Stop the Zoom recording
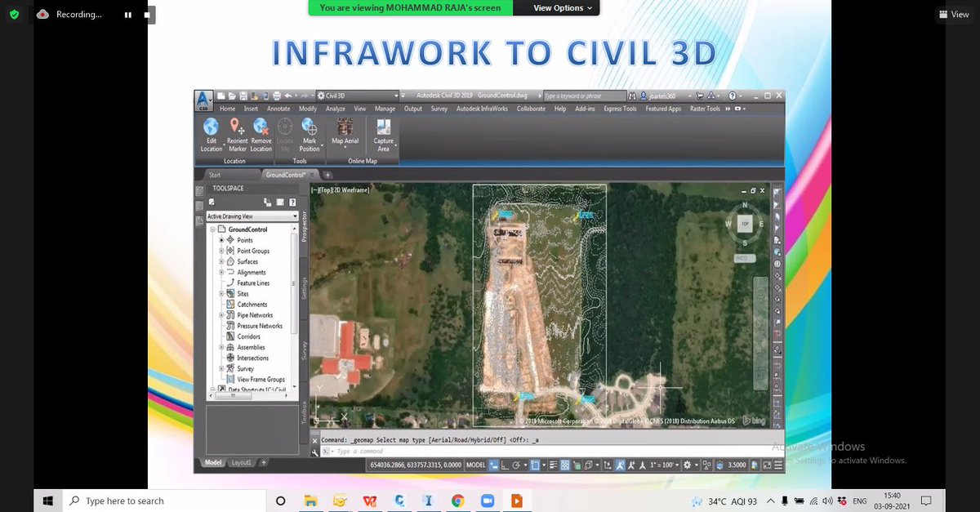Screen dimensions: 980x512 [147, 15]
